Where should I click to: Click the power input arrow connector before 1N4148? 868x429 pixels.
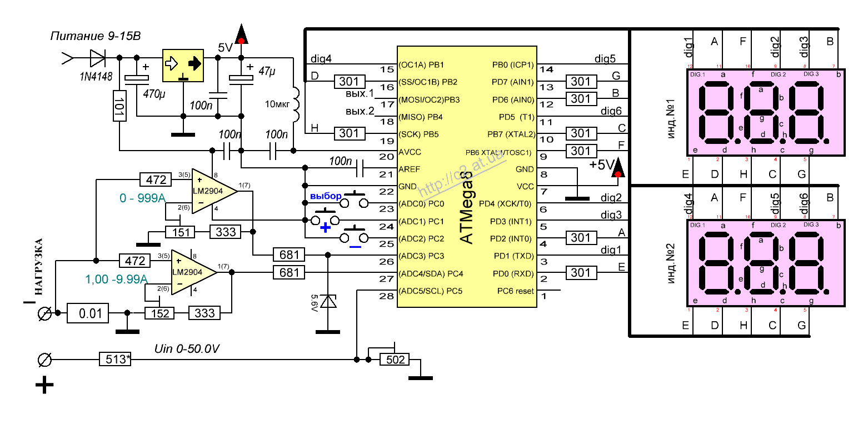tap(67, 57)
